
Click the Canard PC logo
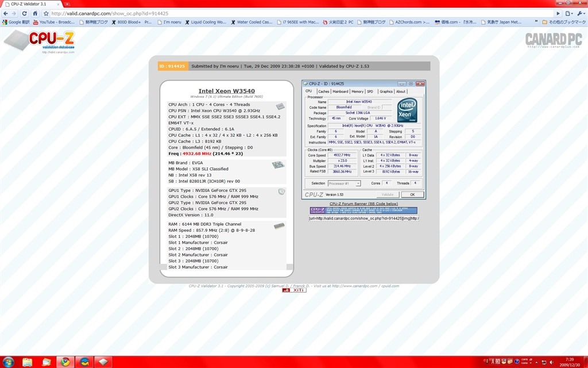tap(554, 40)
